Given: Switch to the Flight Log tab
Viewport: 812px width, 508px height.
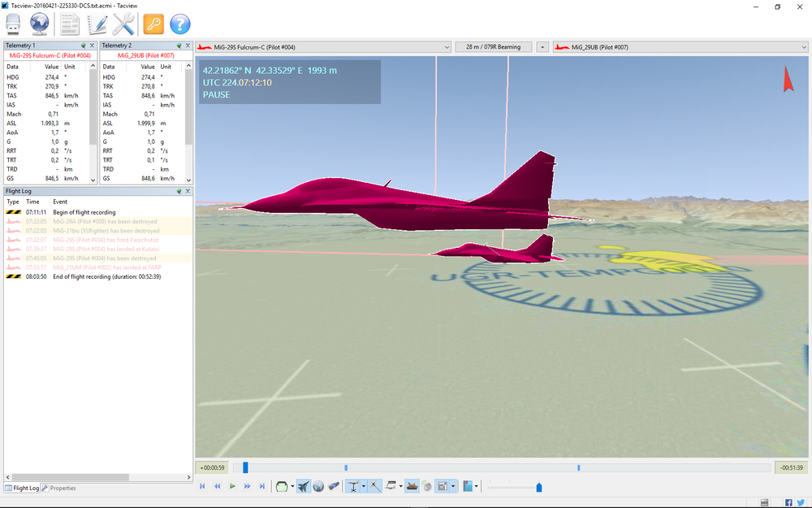Looking at the screenshot, I should 22,488.
